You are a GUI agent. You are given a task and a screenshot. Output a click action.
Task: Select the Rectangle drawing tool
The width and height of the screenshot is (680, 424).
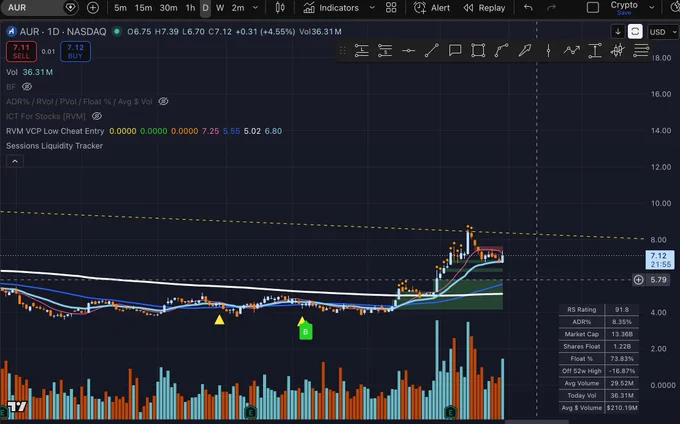[478, 51]
